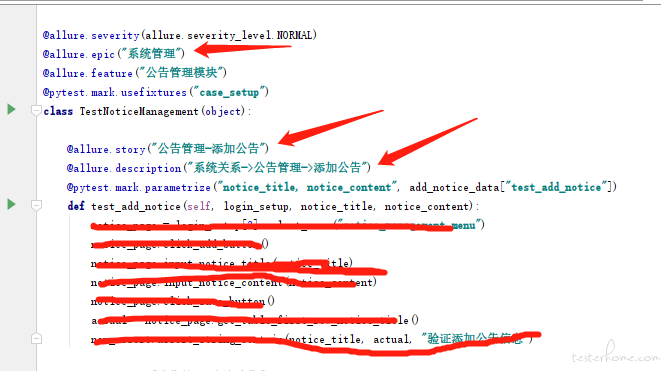
Task: Run test_add_notice using the green gutter arrow
Action: [11, 204]
